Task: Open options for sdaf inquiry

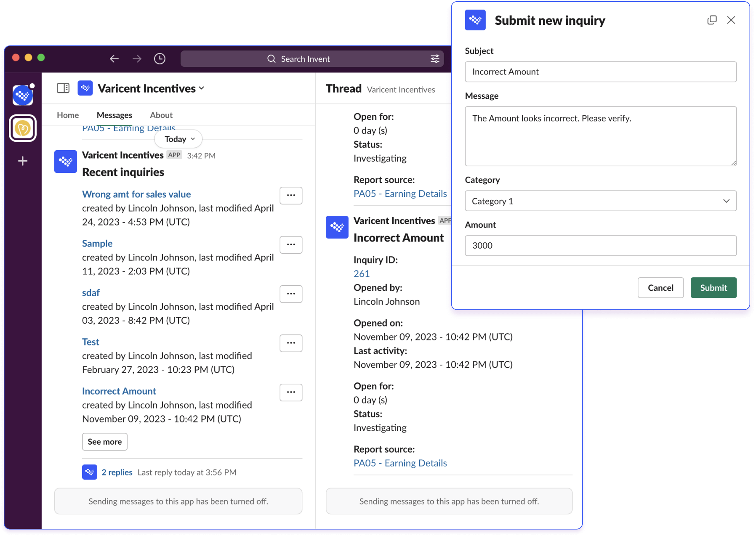Action: (x=291, y=294)
